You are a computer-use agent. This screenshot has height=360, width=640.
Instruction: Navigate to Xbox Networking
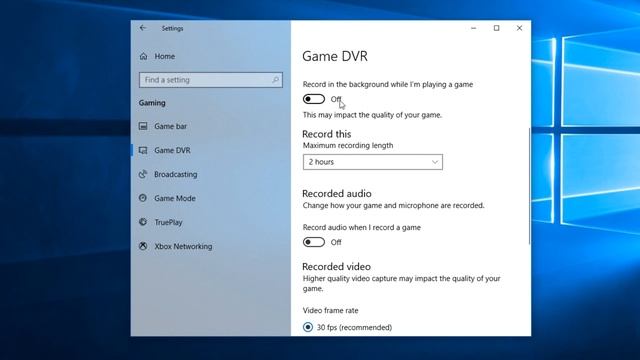coord(183,246)
